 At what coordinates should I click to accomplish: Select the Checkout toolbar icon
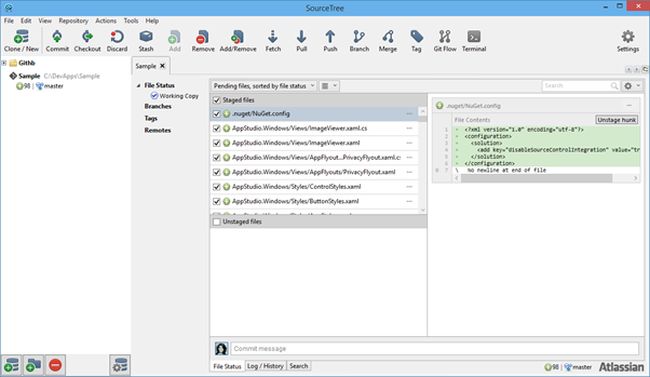pyautogui.click(x=87, y=41)
